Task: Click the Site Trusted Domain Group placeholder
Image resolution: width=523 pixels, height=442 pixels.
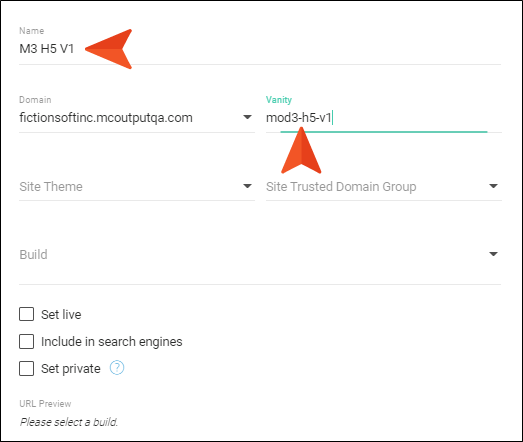Action: click(x=341, y=186)
